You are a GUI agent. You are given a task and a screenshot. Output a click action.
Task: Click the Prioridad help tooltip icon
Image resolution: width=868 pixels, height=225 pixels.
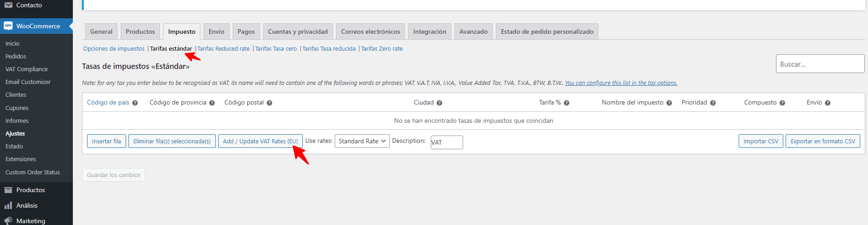[x=713, y=103]
